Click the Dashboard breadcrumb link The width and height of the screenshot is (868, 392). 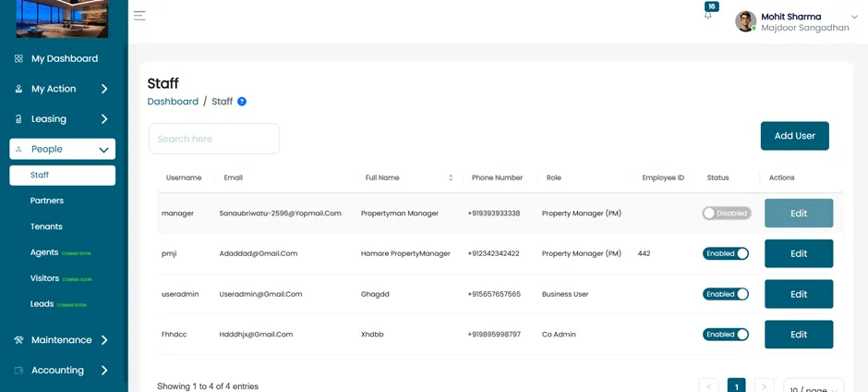click(x=173, y=102)
